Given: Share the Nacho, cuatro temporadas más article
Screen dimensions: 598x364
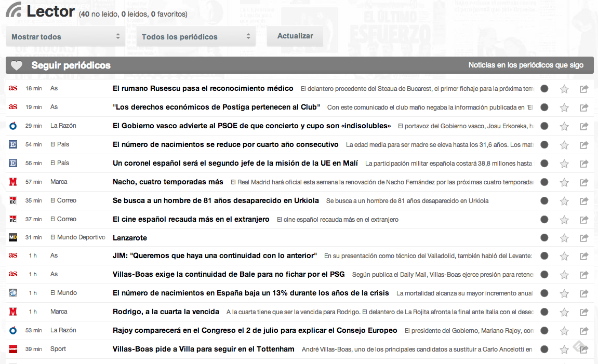Looking at the screenshot, I should 584,182.
